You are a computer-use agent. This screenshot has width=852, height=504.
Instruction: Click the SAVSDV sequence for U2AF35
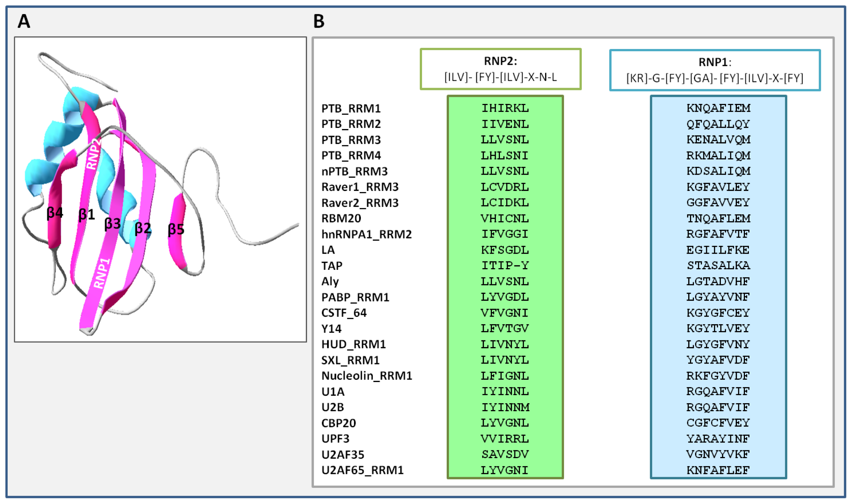click(x=505, y=454)
